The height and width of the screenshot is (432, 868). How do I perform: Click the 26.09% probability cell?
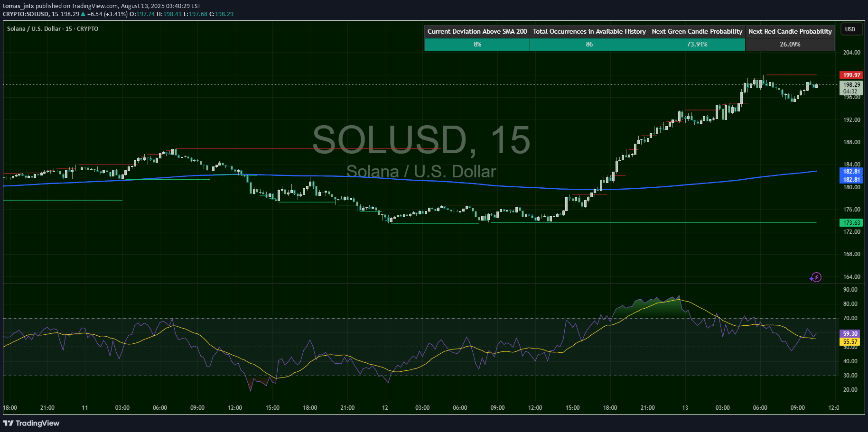click(x=790, y=44)
